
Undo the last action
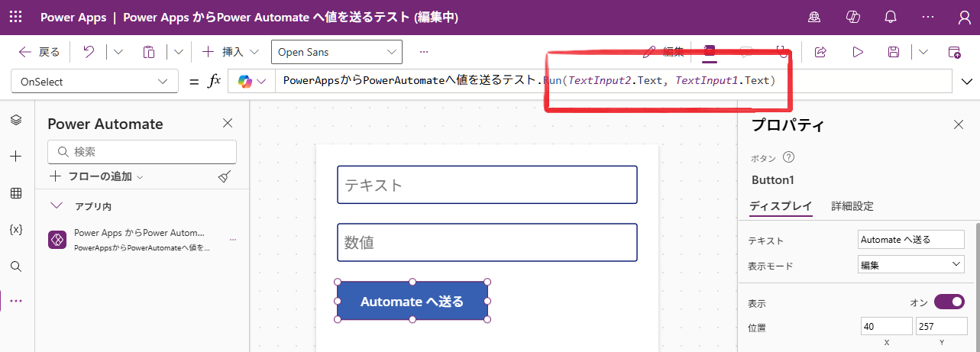89,52
